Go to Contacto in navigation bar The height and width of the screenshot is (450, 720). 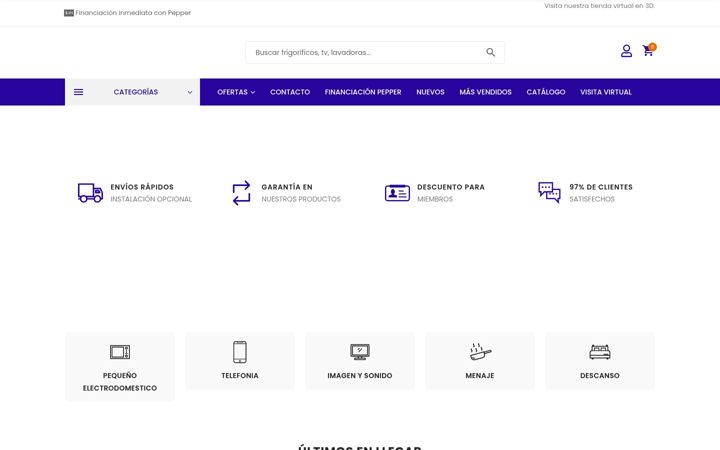[290, 92]
